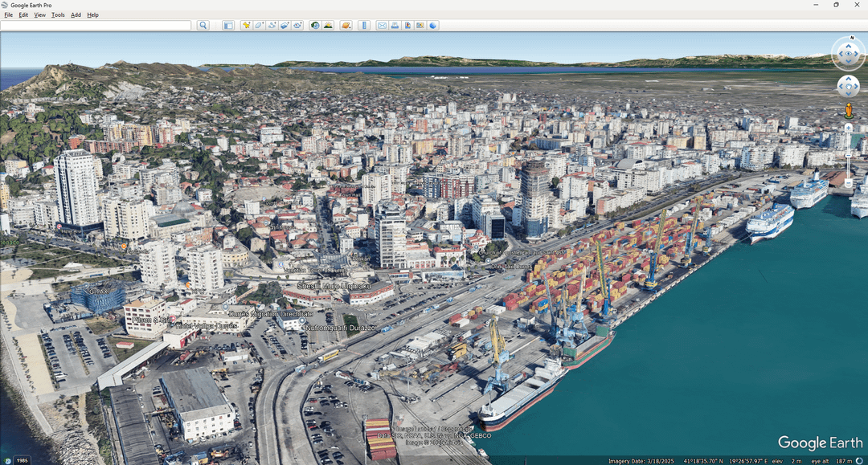The image size is (868, 465).
Task: Show the ruler measurement tool
Action: pos(364,26)
